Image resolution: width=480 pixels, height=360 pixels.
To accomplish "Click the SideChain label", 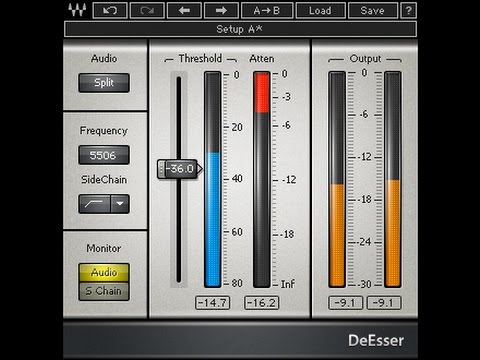I will 104,180.
